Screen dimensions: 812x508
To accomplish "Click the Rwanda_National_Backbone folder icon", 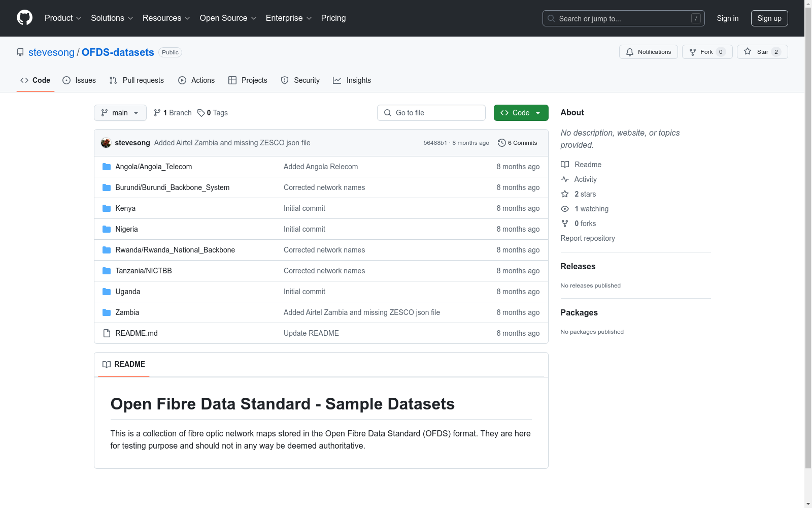I will click(107, 250).
